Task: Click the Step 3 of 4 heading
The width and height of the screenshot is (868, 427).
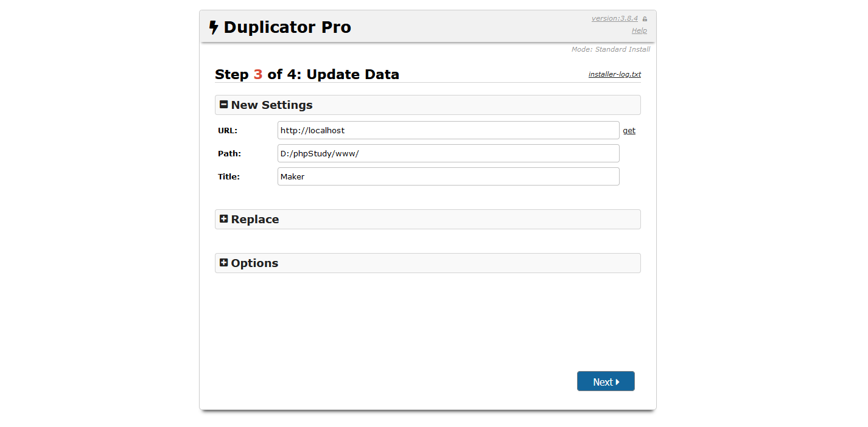Action: pyautogui.click(x=307, y=75)
